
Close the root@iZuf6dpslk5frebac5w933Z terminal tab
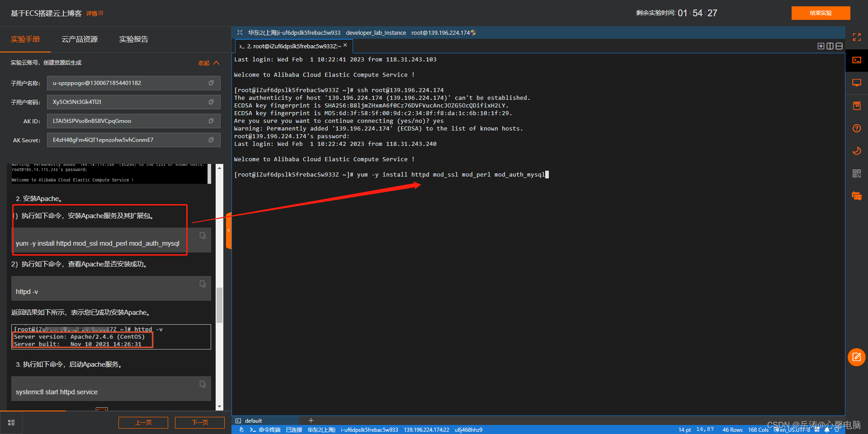tap(345, 45)
